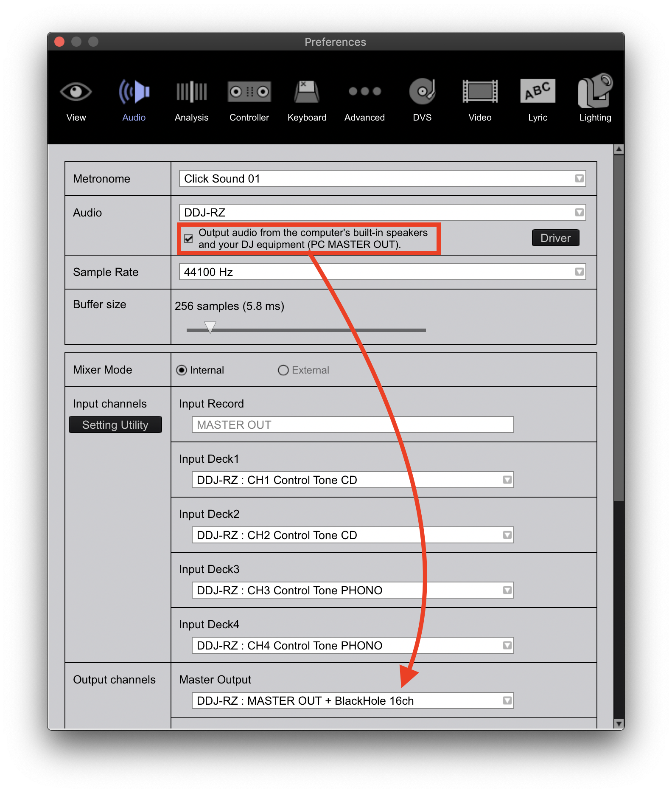Image resolution: width=672 pixels, height=793 pixels.
Task: Select Internal mixer mode
Action: click(181, 370)
